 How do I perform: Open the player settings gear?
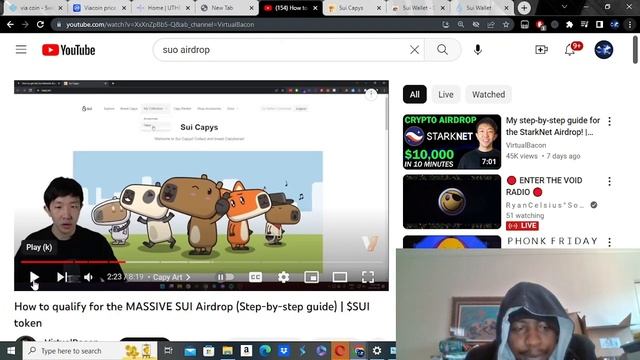283,277
